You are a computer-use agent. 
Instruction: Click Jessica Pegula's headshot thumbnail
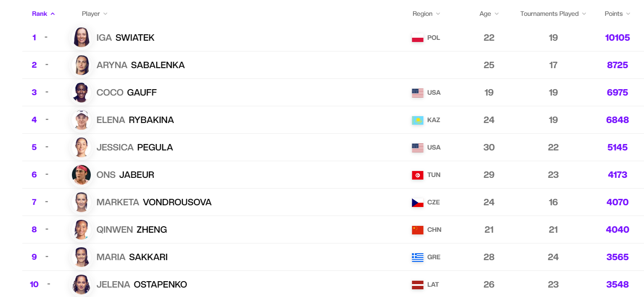pos(81,147)
